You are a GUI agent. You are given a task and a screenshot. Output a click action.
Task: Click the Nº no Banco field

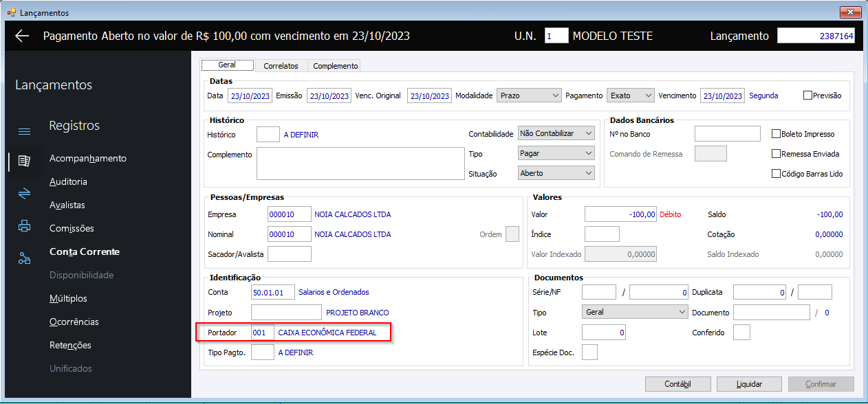pos(728,134)
